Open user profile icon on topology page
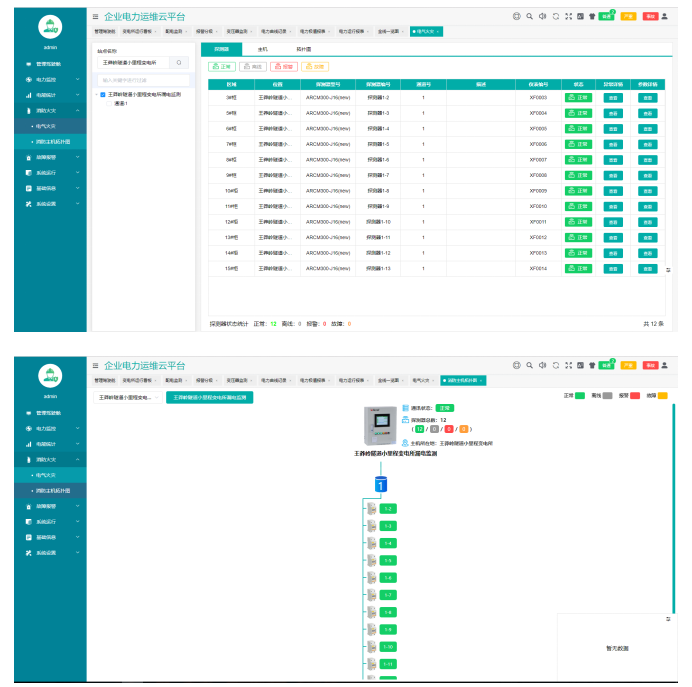692x687 pixels. [664, 365]
